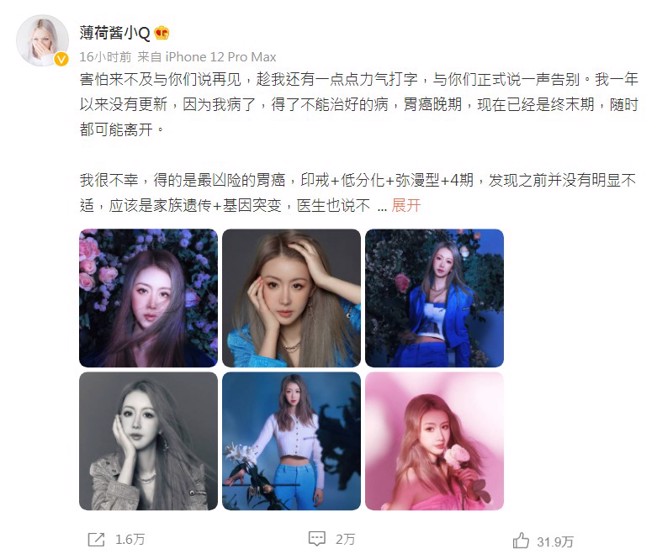Open pink-toned photo holding a rose

coord(434,441)
